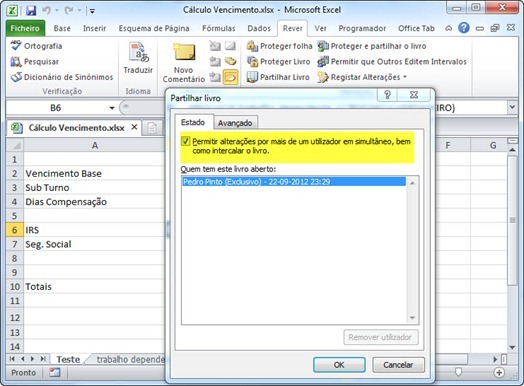Screen dimensions: 524x386
Task: Add a Novo Comentário
Action: pos(184,63)
